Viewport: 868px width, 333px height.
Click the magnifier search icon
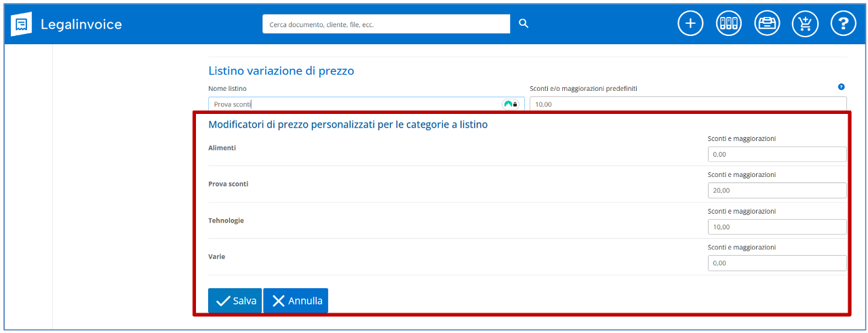pyautogui.click(x=523, y=24)
